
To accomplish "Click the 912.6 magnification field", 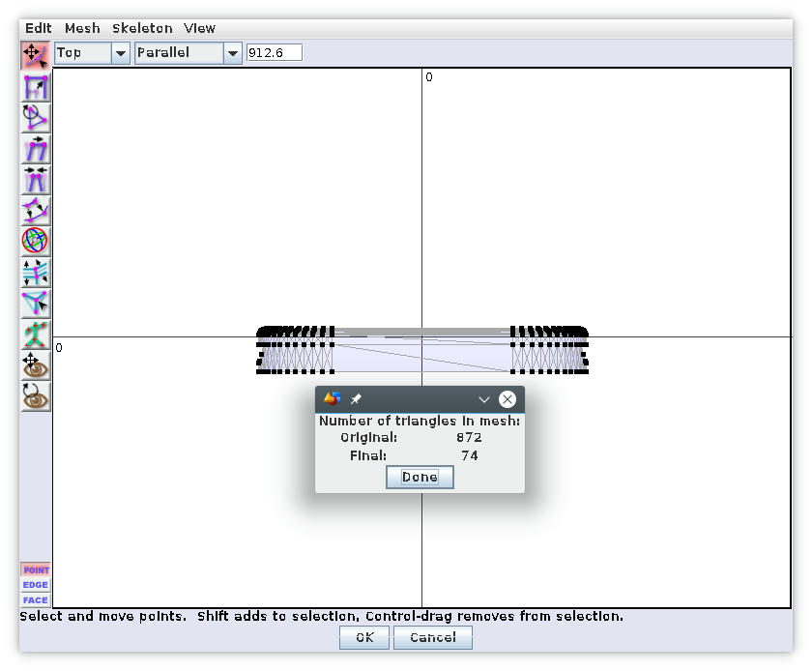I will 274,53.
